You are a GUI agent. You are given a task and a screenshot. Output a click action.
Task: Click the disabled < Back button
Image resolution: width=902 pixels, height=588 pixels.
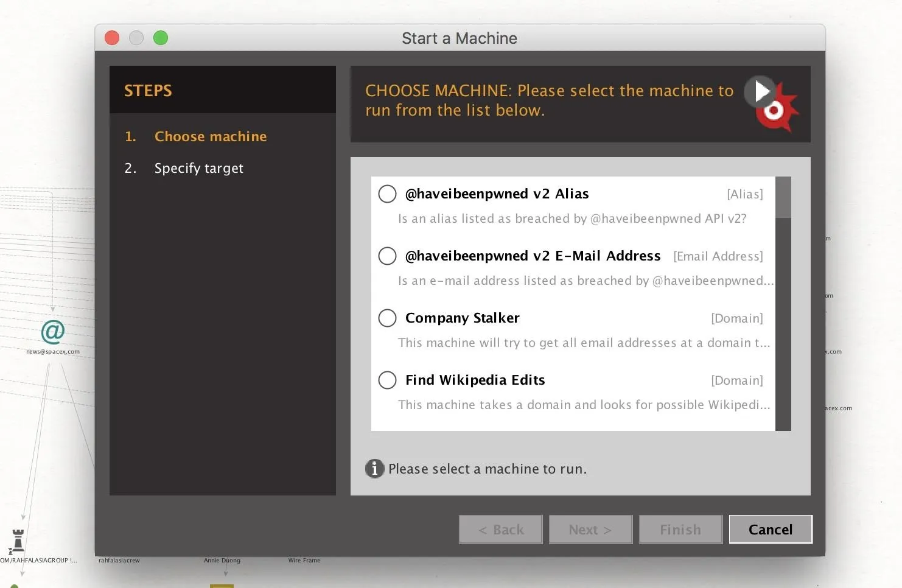click(500, 530)
